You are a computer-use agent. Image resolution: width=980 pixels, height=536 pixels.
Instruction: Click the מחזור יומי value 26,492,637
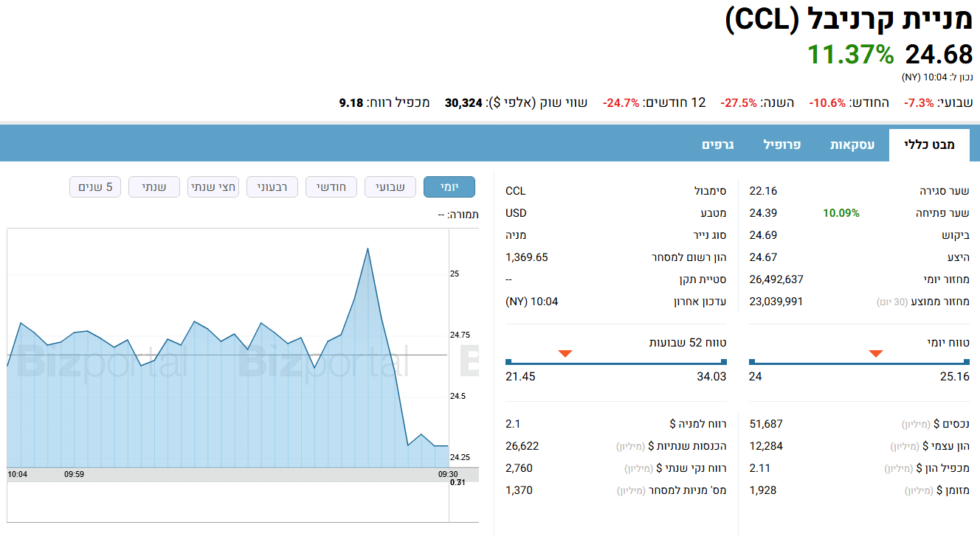pyautogui.click(x=776, y=279)
